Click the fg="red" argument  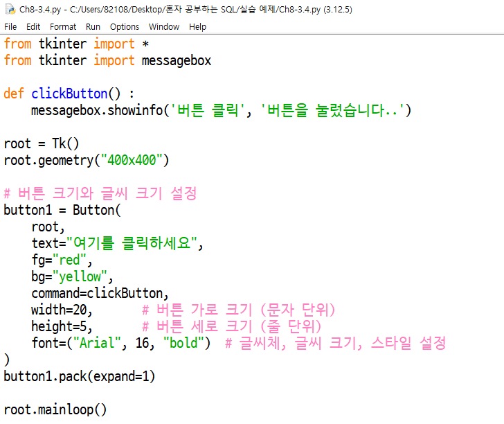click(x=62, y=260)
